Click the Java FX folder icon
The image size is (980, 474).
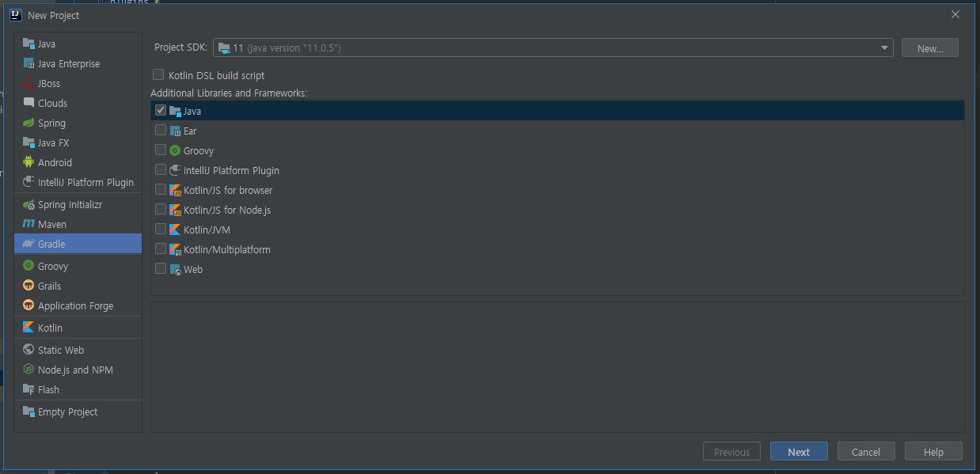click(x=28, y=142)
